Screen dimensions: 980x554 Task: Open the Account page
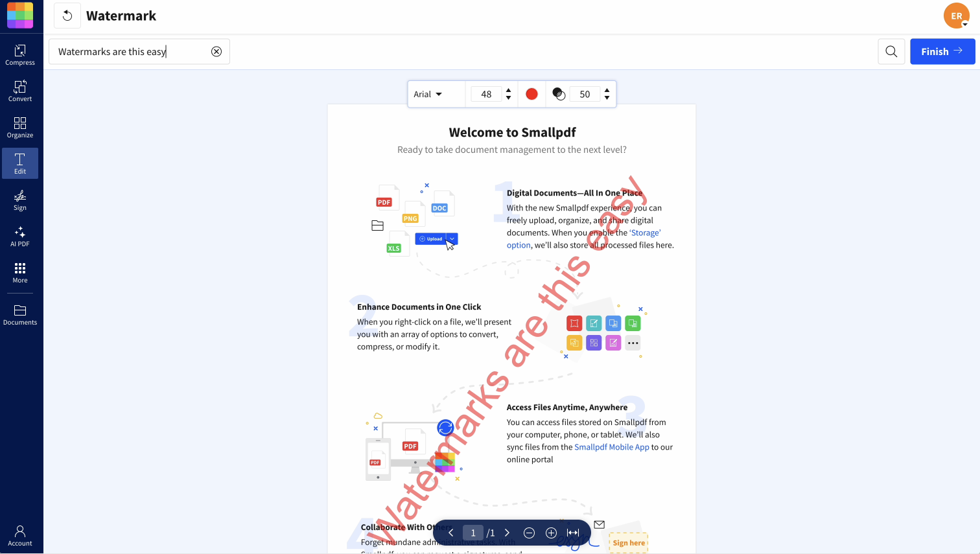20,536
